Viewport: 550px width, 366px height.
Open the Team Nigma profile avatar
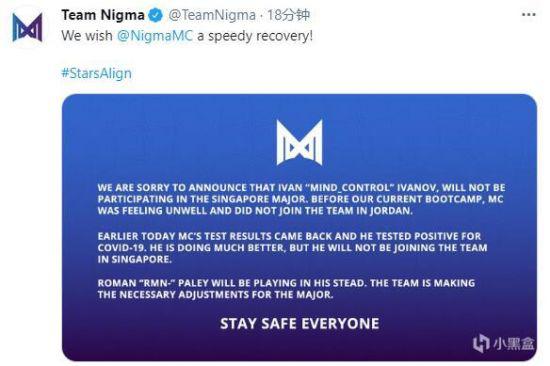27,27
